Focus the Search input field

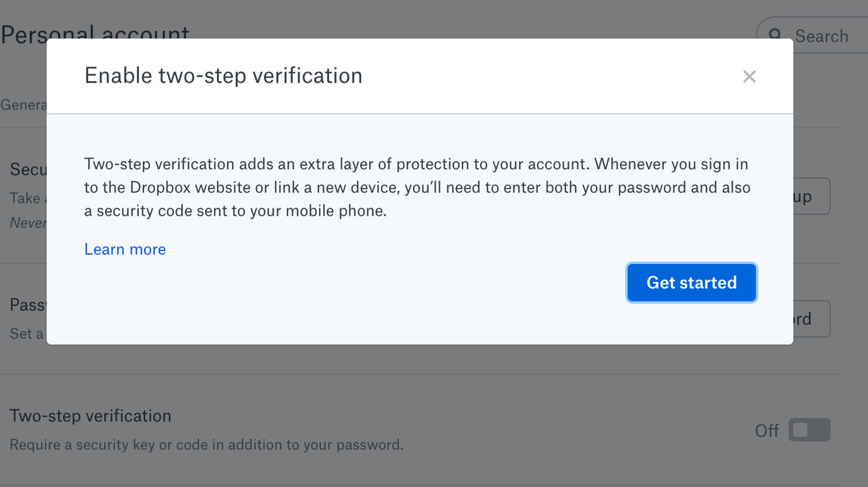pyautogui.click(x=812, y=36)
